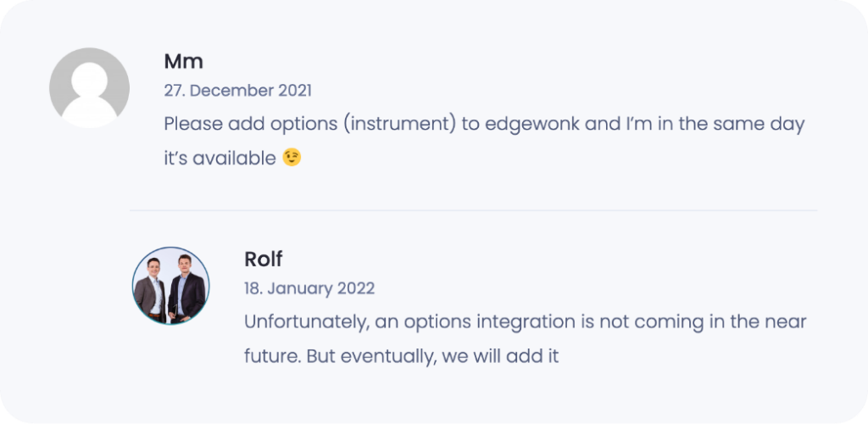Click the winking emoji in Mm's comment
Image resolution: width=868 pixels, height=424 pixels.
[292, 158]
